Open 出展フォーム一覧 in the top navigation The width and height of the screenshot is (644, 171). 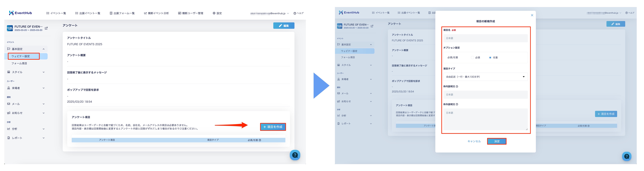pos(122,13)
